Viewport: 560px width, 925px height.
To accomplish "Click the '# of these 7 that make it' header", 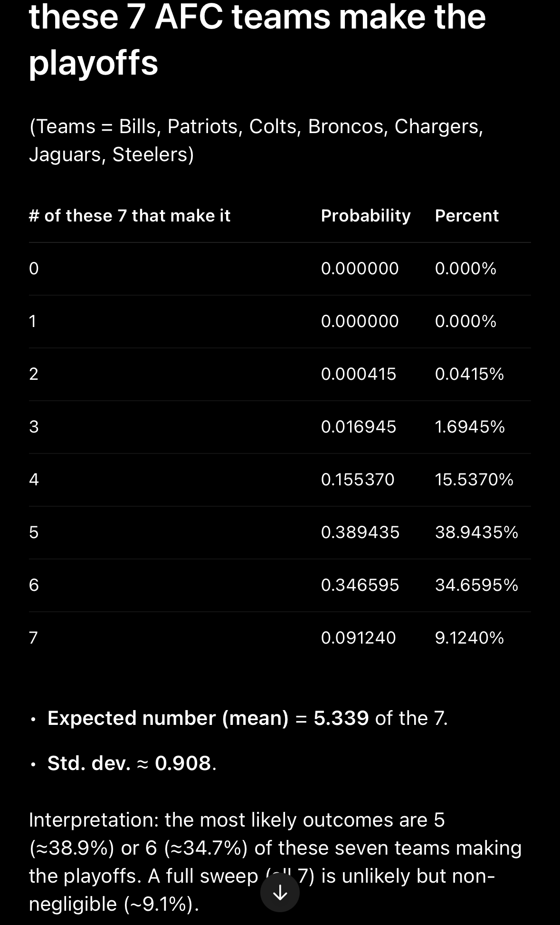I will coord(130,216).
